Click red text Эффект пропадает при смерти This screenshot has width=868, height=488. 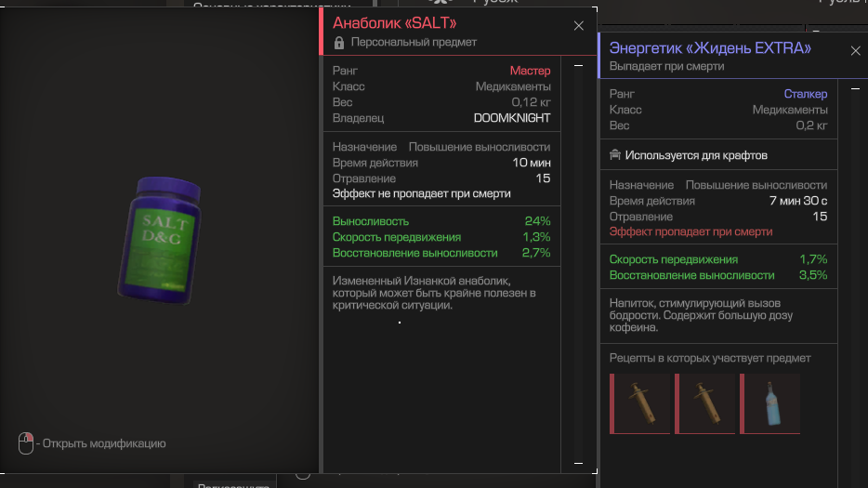coord(690,232)
